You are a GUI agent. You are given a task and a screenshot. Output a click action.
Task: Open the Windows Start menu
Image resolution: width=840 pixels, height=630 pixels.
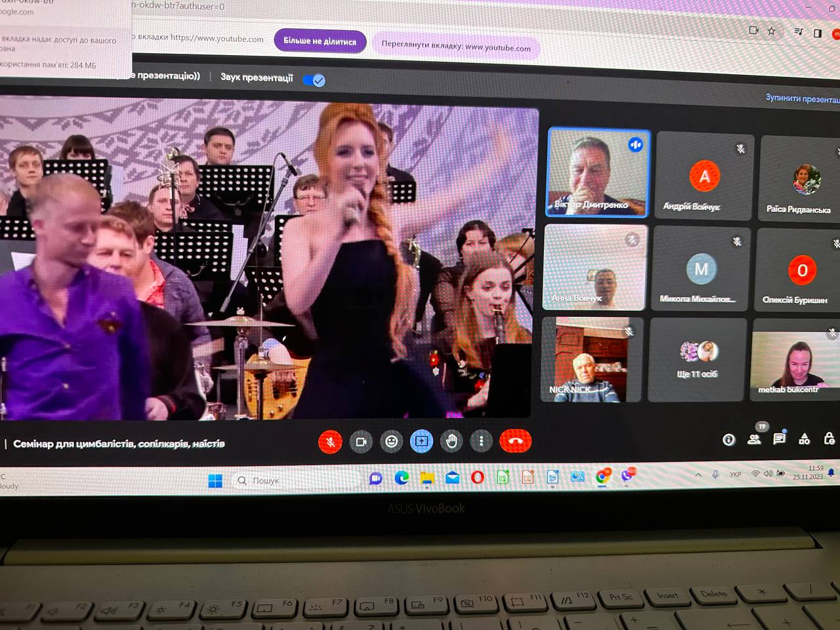pos(215,480)
